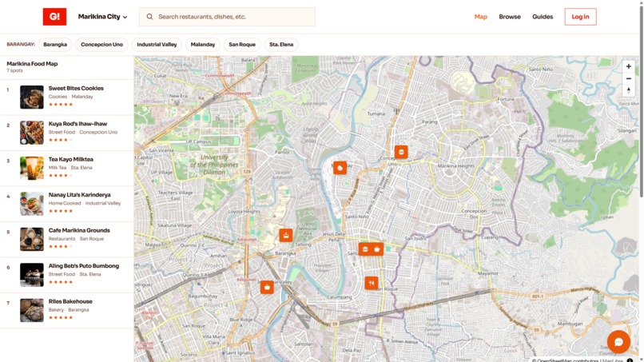644x362 pixels.
Task: Reset map bearing with compass button
Action: pyautogui.click(x=628, y=90)
